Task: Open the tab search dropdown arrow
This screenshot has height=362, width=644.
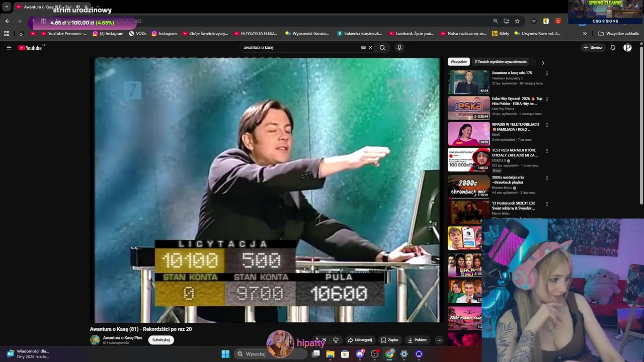Action: pos(7,7)
